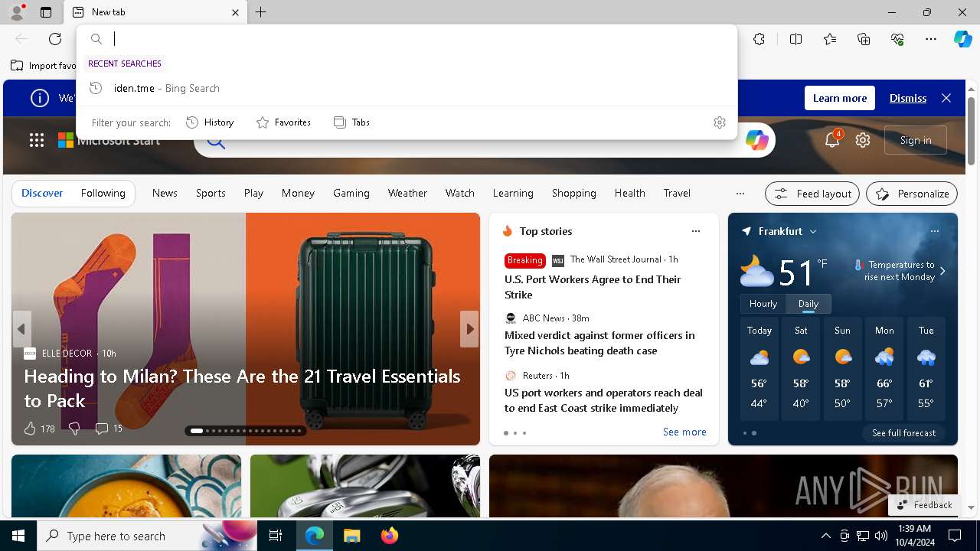Open the News category
The width and height of the screenshot is (980, 551).
[x=165, y=193]
